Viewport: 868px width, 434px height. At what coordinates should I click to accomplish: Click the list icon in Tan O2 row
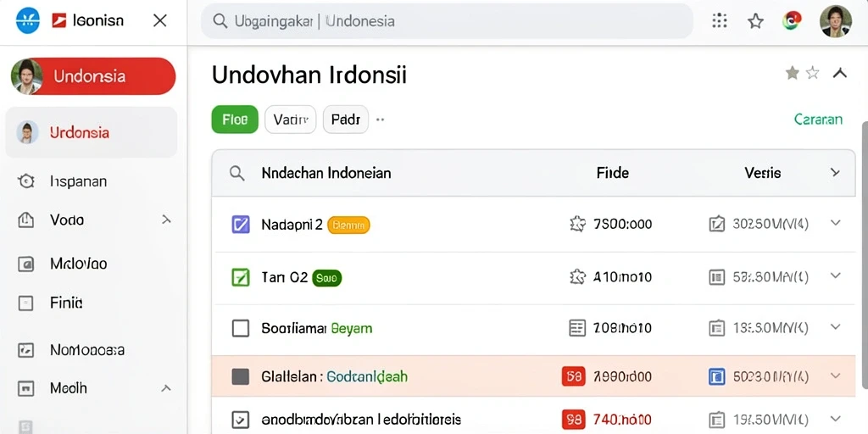click(717, 277)
